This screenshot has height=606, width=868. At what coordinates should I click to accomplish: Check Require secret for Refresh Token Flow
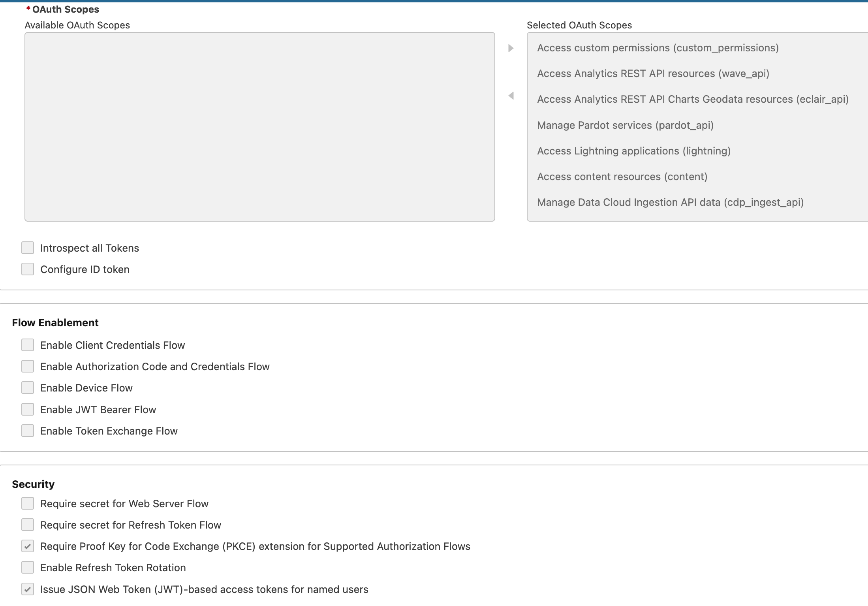click(x=27, y=525)
